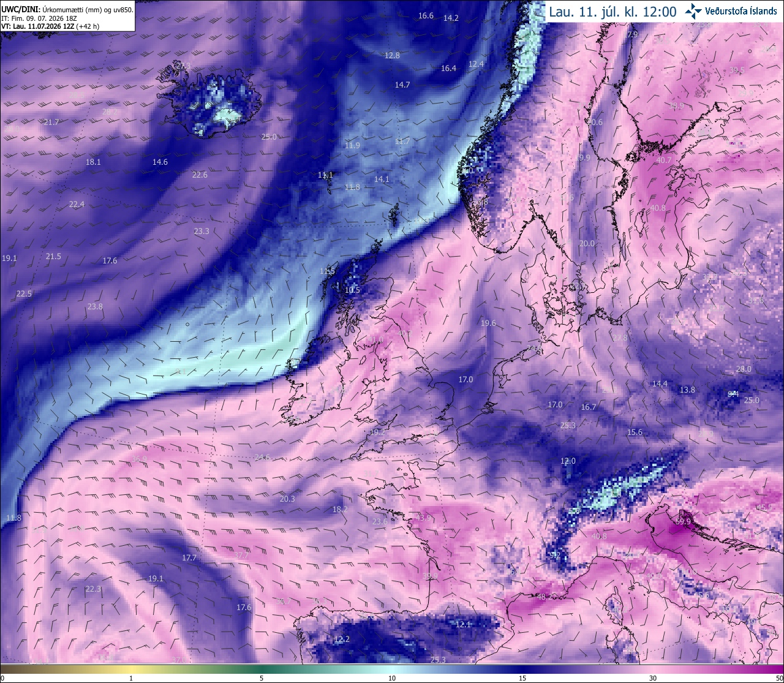Click the Veðurstofa Íslands logo icon
The image size is (784, 683).
click(x=694, y=11)
